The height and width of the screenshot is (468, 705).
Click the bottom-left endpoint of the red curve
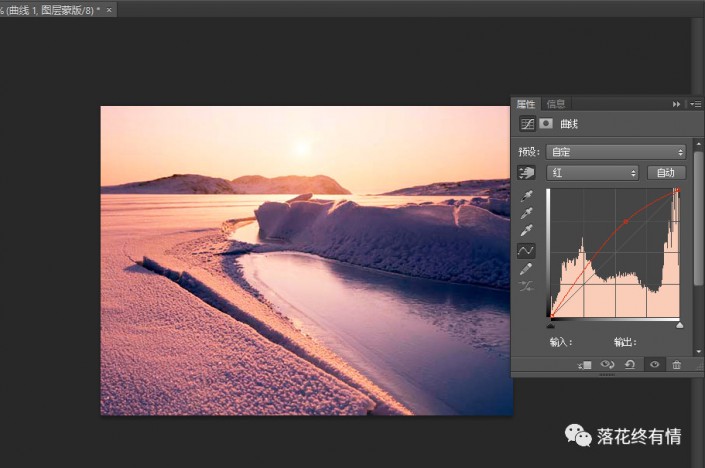[x=552, y=316]
